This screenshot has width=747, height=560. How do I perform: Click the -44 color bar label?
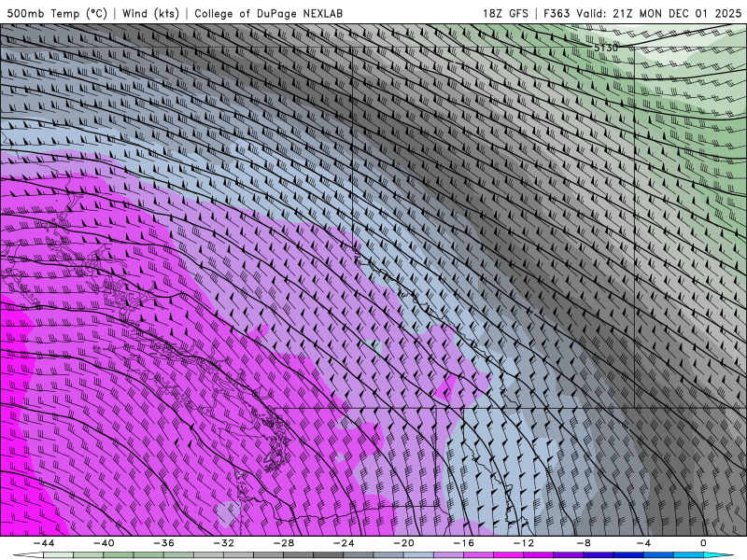(x=44, y=543)
